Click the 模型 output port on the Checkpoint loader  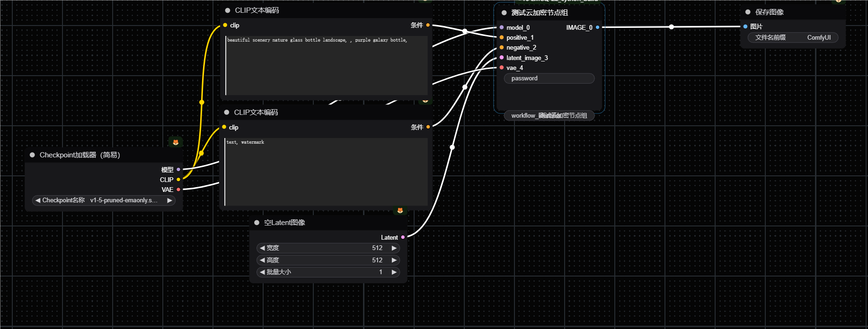[x=178, y=169]
